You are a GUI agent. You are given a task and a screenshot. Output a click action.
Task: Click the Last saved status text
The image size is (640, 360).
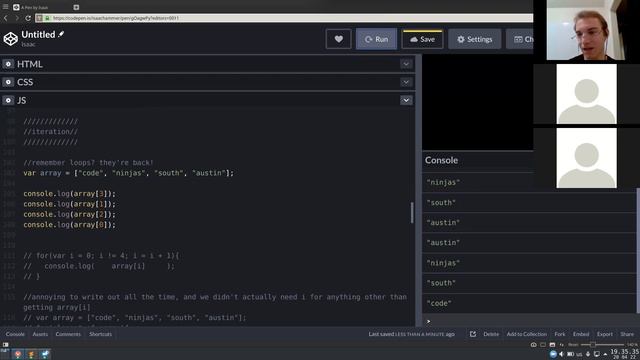(411, 334)
